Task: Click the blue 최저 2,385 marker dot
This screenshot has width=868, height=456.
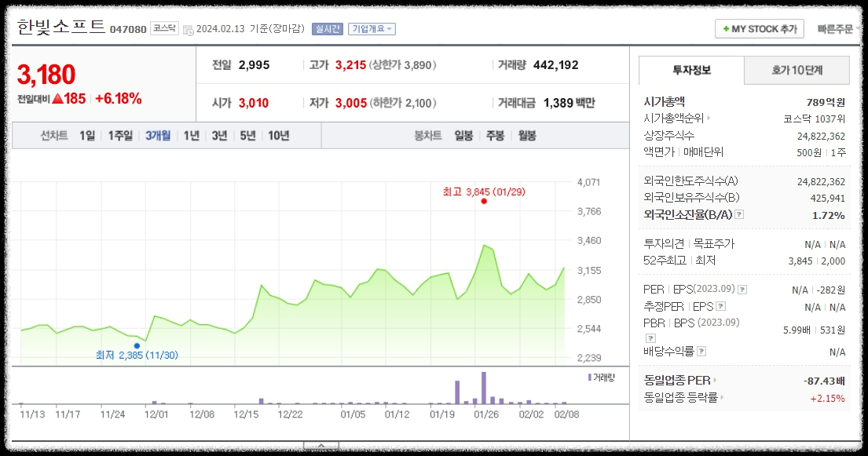Action: 137,346
